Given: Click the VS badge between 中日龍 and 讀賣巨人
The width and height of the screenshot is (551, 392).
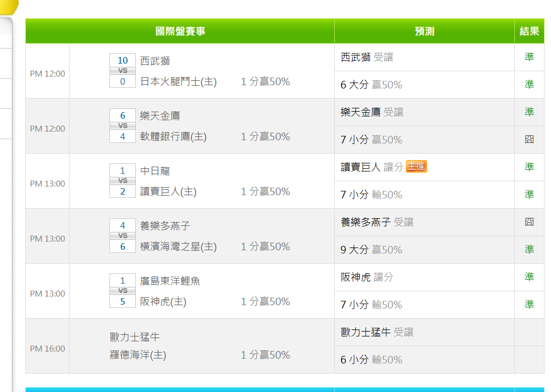Looking at the screenshot, I should [122, 181].
